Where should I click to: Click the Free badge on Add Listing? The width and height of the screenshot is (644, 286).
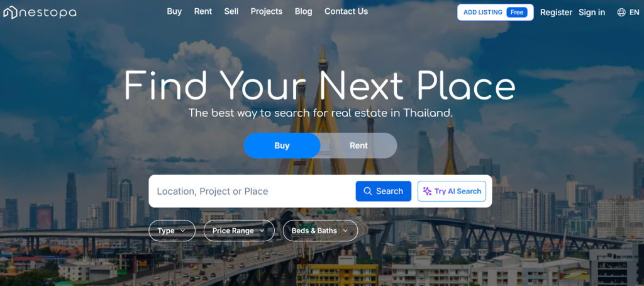(x=517, y=13)
